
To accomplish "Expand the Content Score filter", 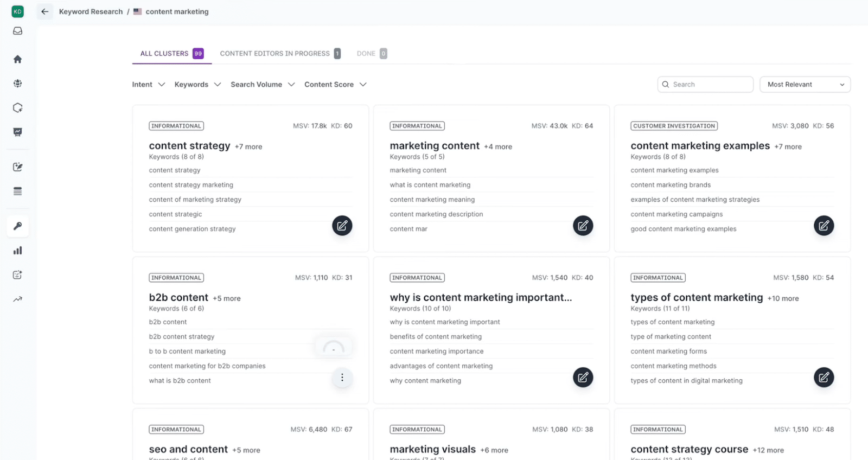I will click(x=335, y=85).
